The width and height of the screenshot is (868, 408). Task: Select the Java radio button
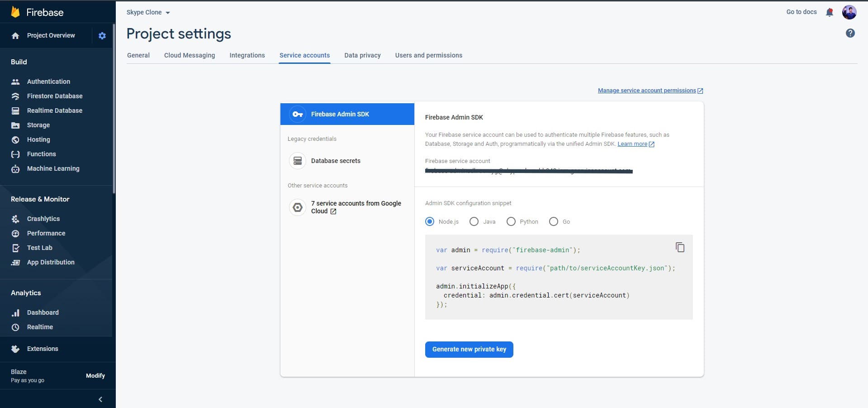(x=474, y=221)
